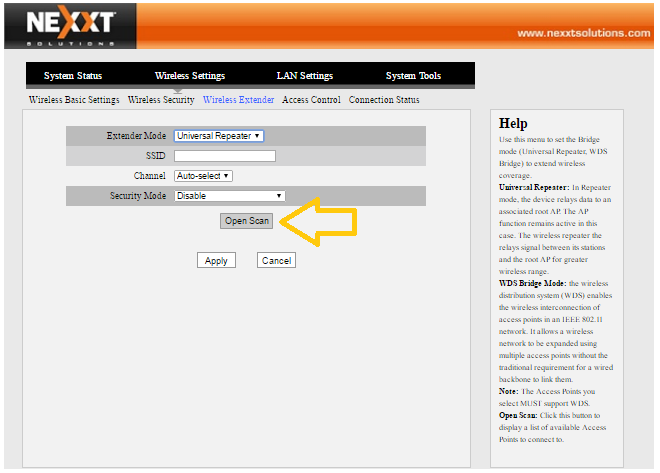This screenshot has height=473, width=660.
Task: Click the Nexxt Solutions logo
Action: click(70, 26)
